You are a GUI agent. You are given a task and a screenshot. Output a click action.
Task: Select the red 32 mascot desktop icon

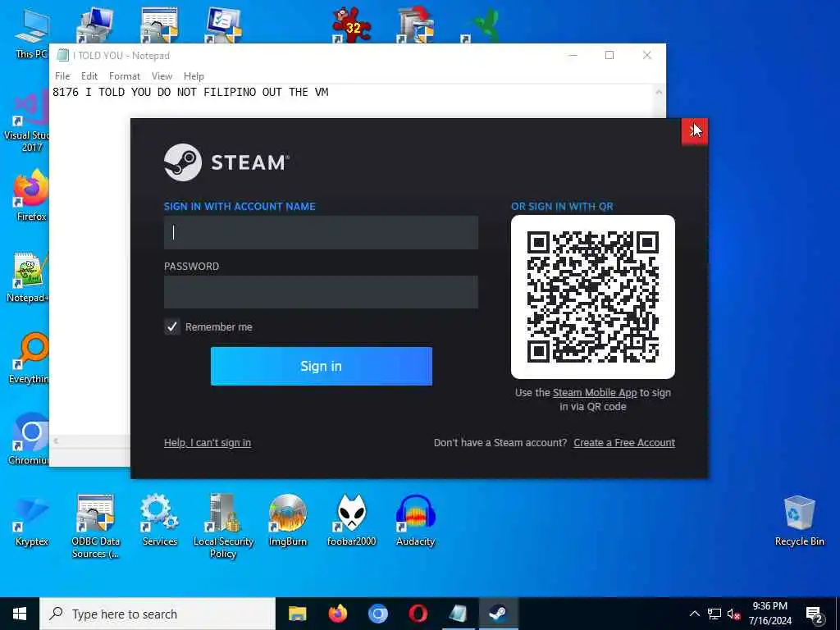coord(351,25)
